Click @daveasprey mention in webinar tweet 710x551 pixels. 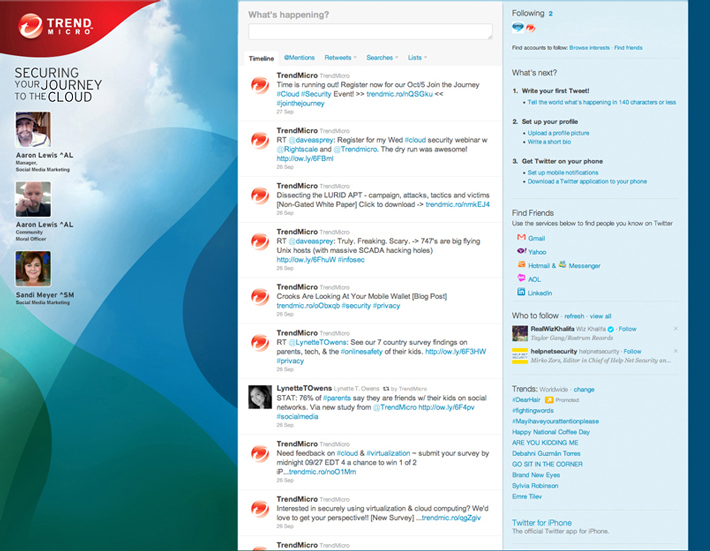click(x=311, y=140)
